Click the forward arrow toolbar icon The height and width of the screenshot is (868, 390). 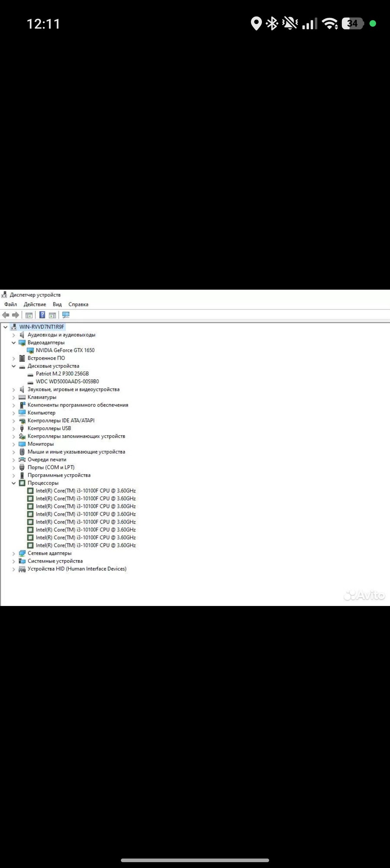click(x=16, y=315)
